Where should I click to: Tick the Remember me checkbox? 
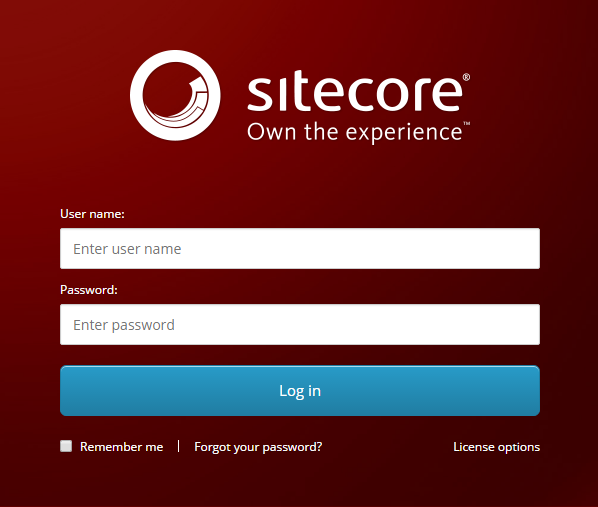66,446
